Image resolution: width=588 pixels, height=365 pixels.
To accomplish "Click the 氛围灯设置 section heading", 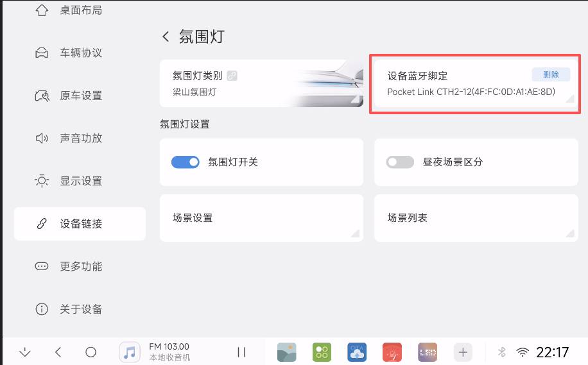I will [184, 124].
